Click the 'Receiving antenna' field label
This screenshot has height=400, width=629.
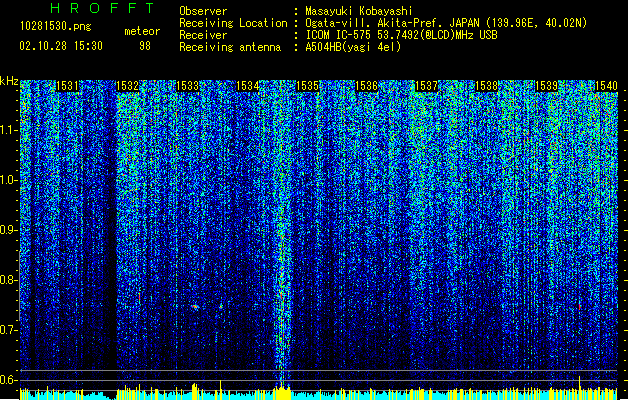[x=230, y=47]
